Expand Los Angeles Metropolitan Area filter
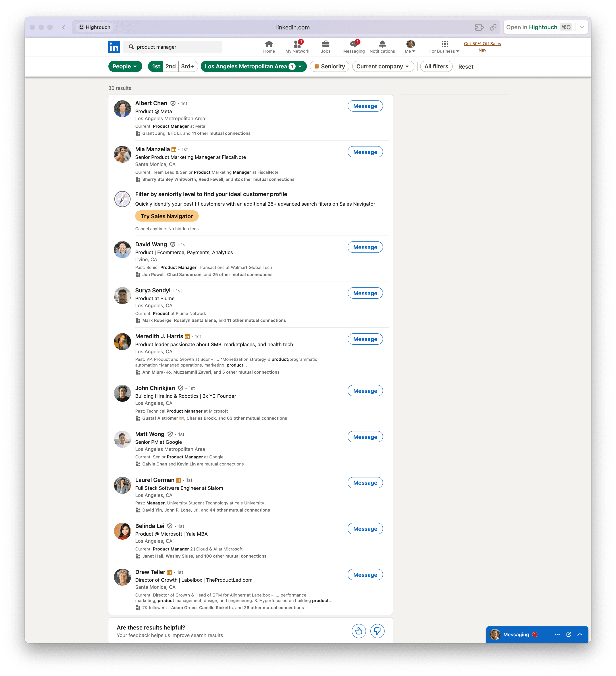616x676 pixels. [x=253, y=66]
